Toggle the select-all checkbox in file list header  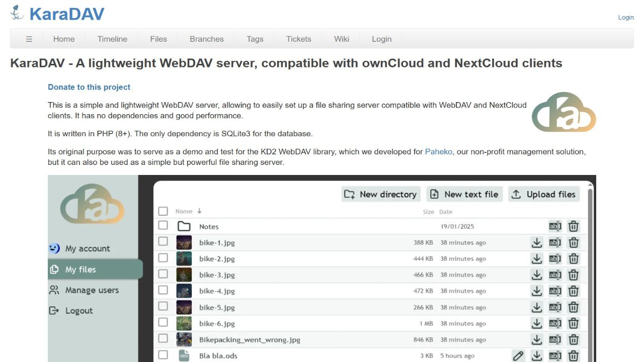(163, 211)
